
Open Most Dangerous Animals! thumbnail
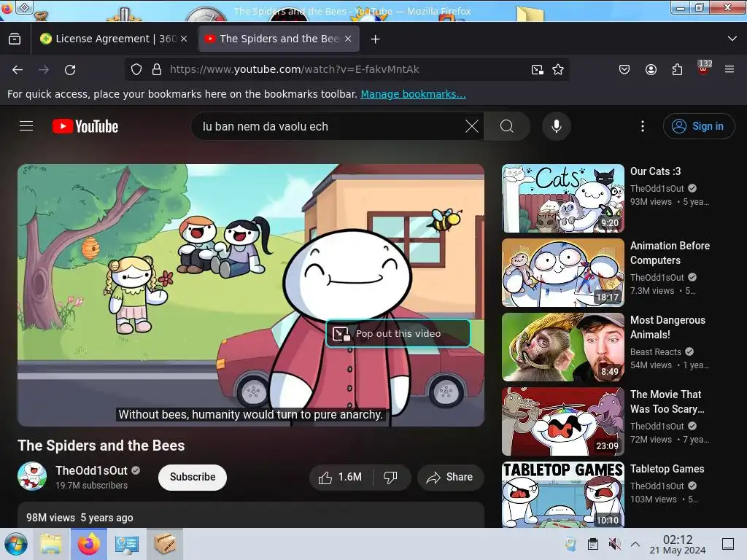tap(563, 347)
